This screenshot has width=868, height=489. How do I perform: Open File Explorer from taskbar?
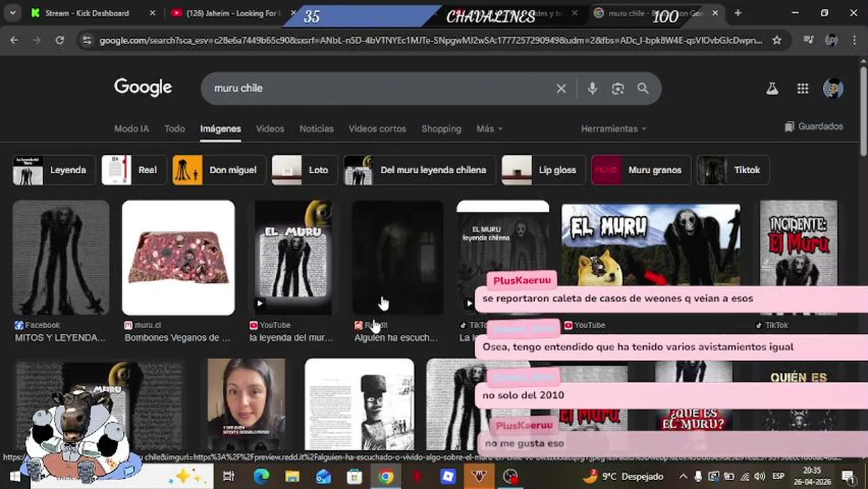[292, 476]
